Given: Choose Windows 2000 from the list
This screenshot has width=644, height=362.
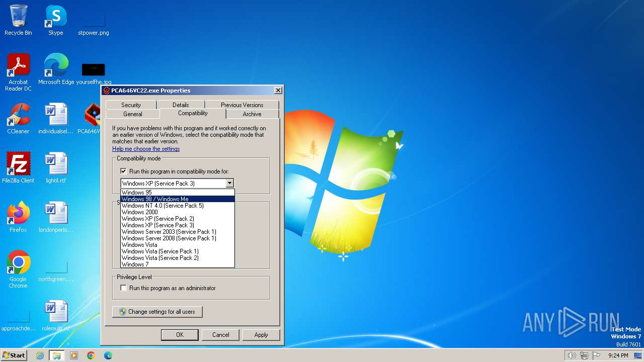Looking at the screenshot, I should [178, 212].
